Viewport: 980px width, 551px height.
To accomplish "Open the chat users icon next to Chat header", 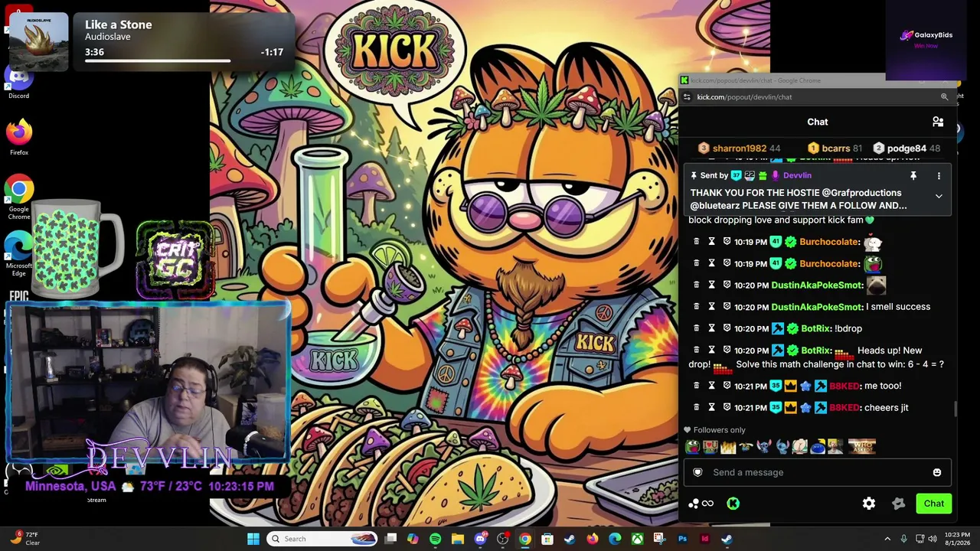I will click(938, 122).
